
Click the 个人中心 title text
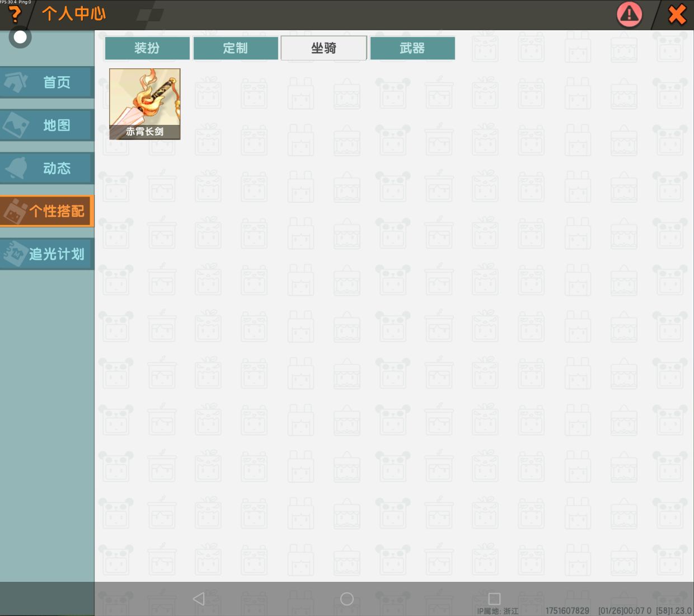click(74, 14)
